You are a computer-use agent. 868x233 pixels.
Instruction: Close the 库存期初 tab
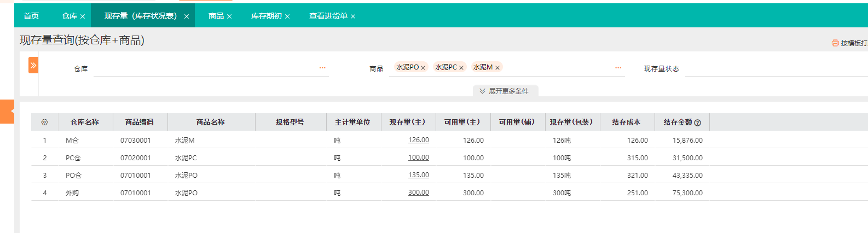287,16
